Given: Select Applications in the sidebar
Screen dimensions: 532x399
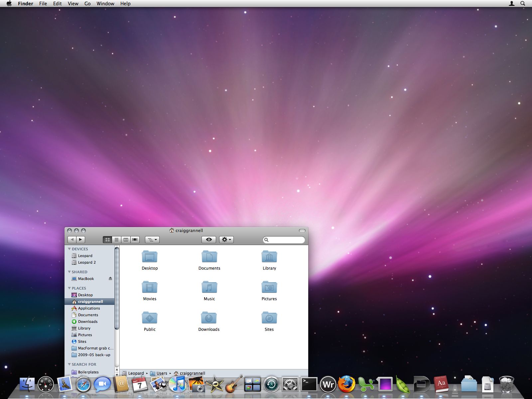Looking at the screenshot, I should (88, 308).
